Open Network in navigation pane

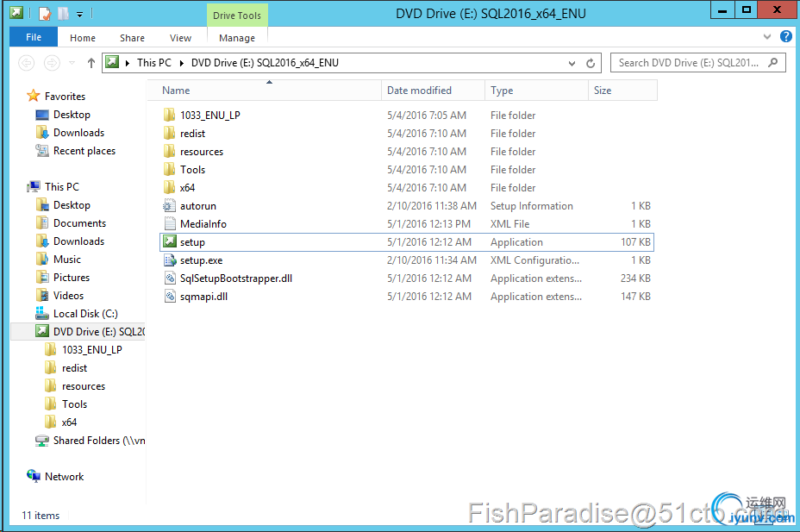click(x=64, y=477)
